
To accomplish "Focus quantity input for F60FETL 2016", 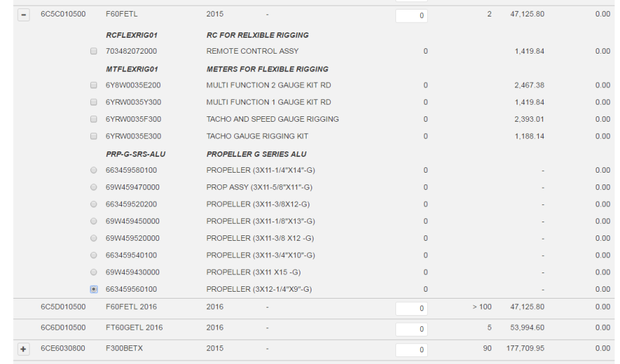I will (x=411, y=308).
